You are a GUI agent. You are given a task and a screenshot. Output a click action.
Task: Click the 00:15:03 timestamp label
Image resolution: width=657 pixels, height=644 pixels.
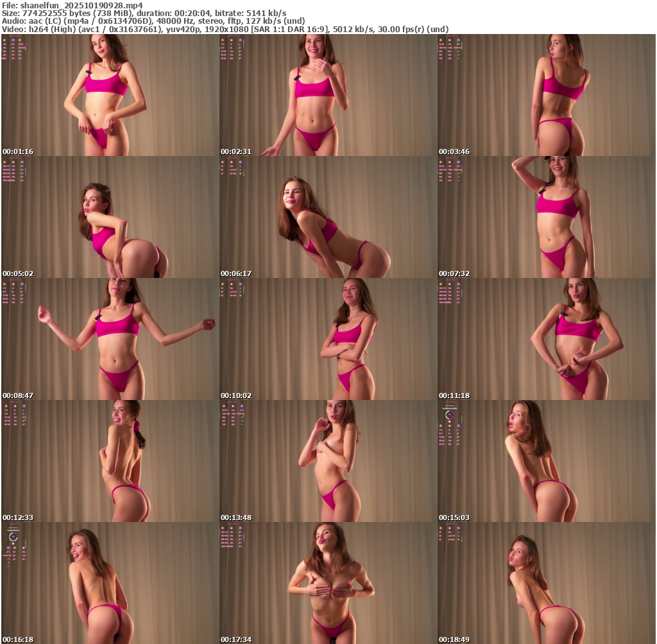click(x=454, y=518)
